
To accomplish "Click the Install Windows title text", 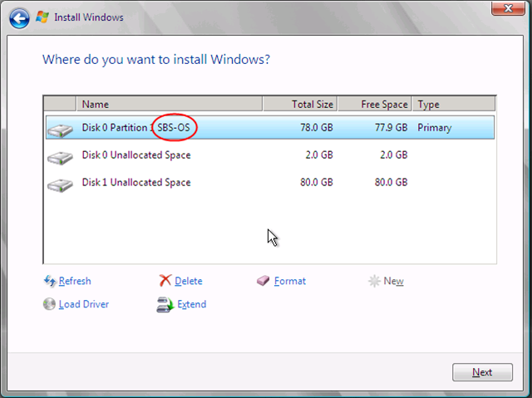I will pos(89,17).
